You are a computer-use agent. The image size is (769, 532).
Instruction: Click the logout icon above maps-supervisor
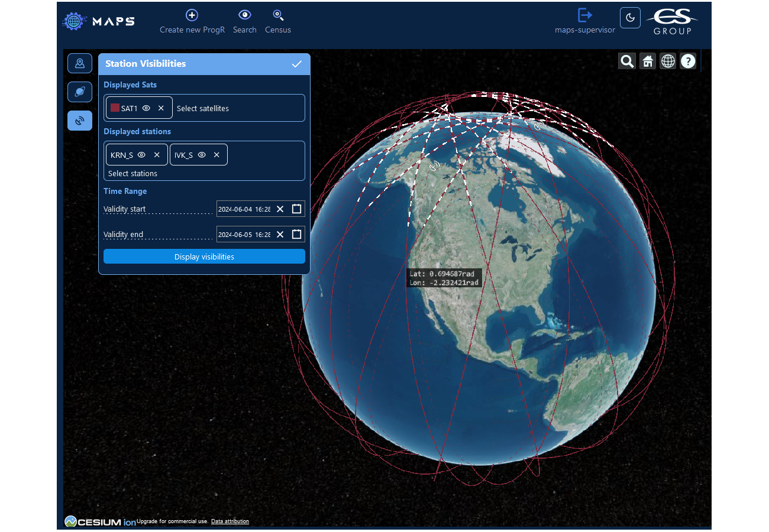584,15
